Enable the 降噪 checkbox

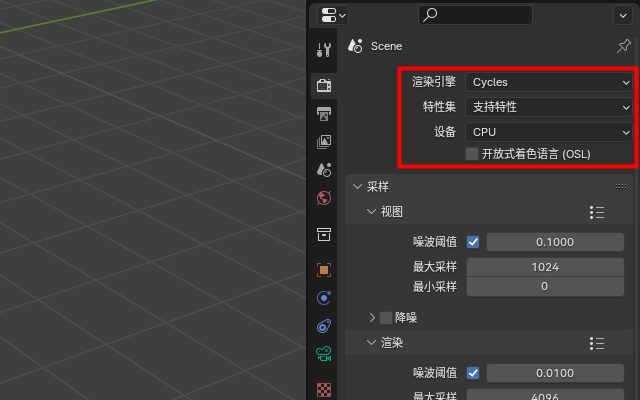[386, 318]
